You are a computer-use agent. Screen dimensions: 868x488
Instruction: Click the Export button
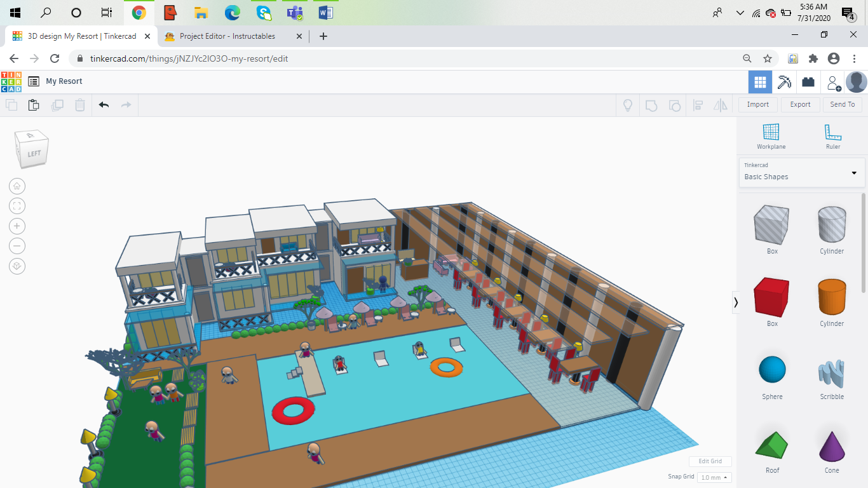pos(800,104)
